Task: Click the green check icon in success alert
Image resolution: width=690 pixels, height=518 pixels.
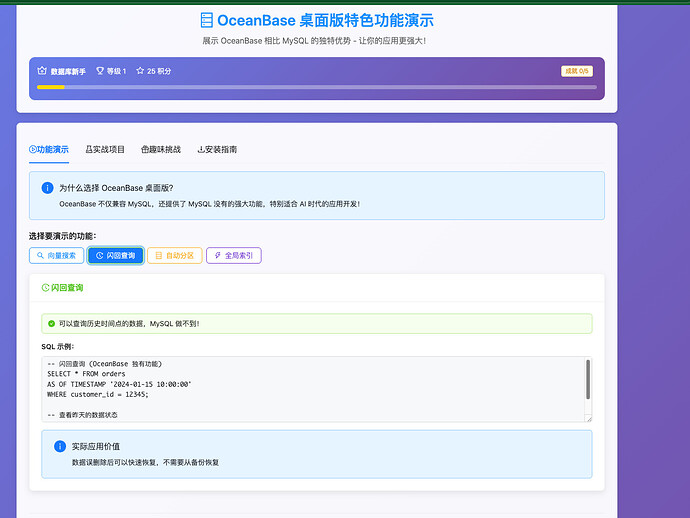Action: [x=51, y=324]
